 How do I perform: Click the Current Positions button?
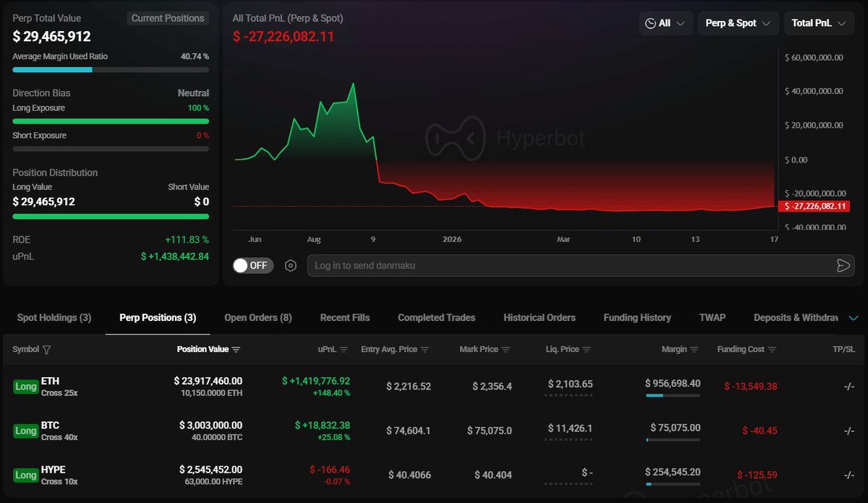[168, 18]
